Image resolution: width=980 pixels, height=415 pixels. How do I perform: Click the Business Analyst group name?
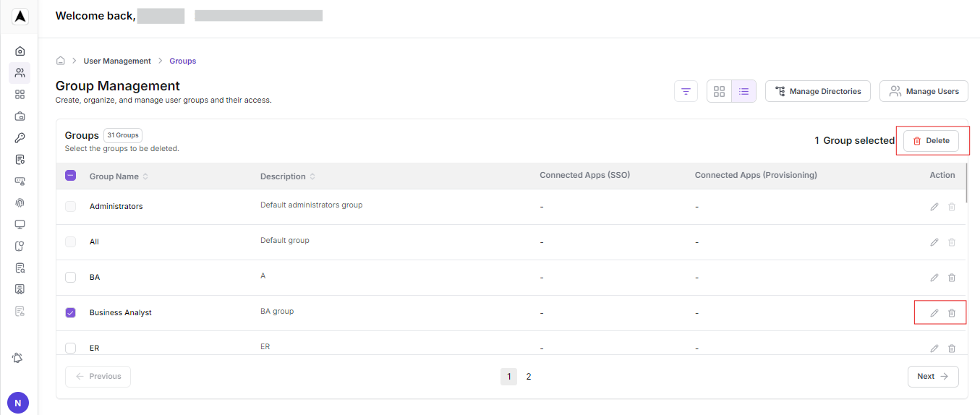click(121, 312)
